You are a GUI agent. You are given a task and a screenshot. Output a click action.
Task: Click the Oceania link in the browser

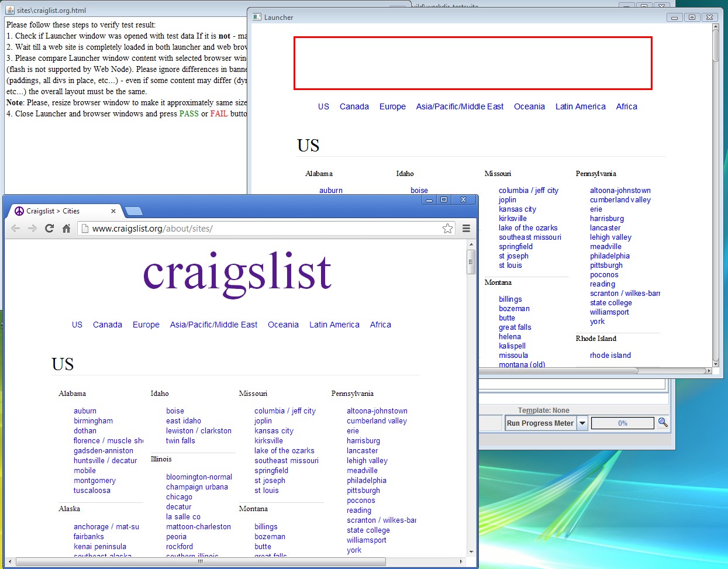tap(283, 325)
